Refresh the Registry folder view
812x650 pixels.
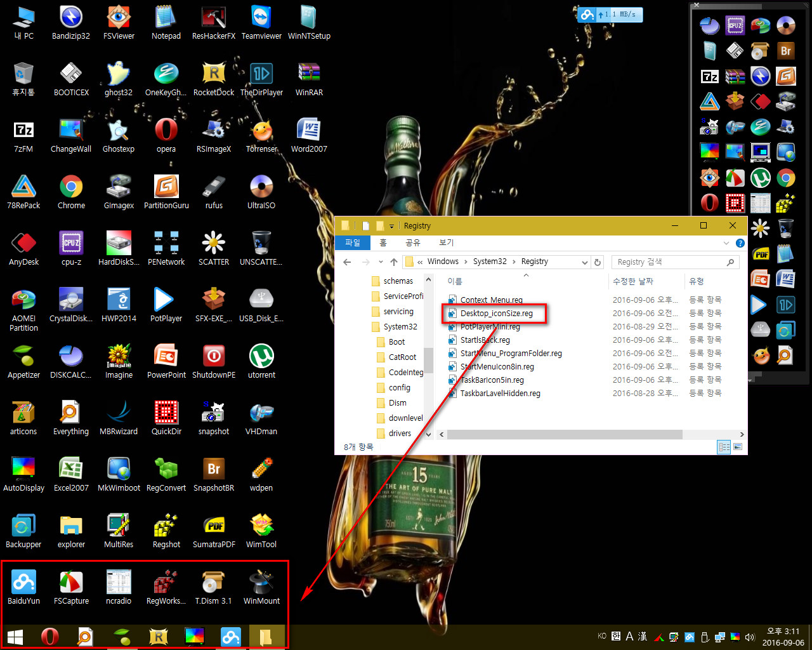pos(598,262)
